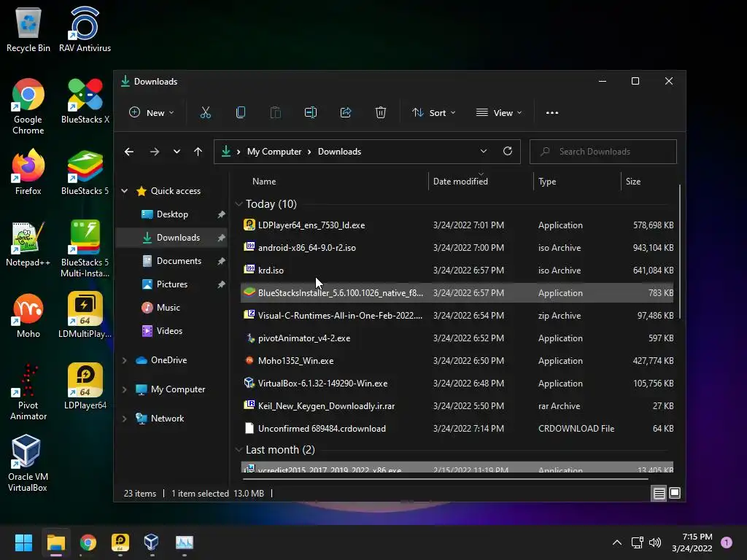Select Oracle VM VirtualBox desktop shortcut
The width and height of the screenshot is (747, 560).
[x=28, y=463]
